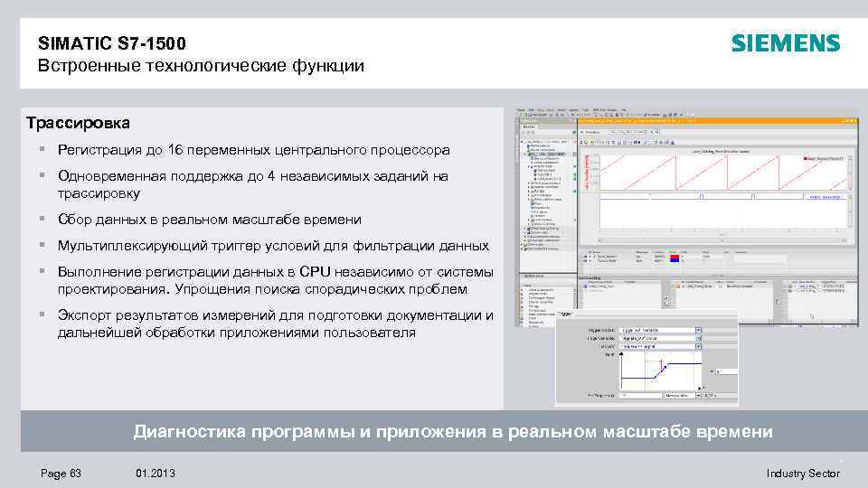Click the bullet 'Сбор данных в реальном масштабе времени'

[x=209, y=220]
